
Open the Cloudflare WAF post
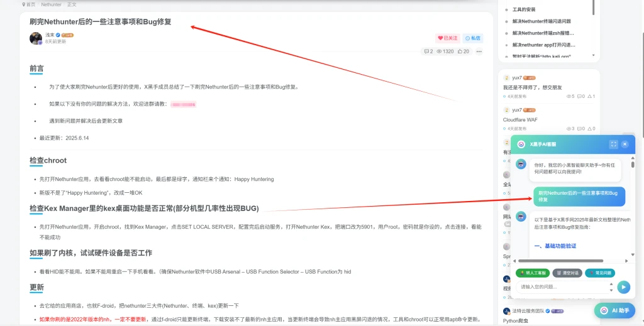(520, 120)
